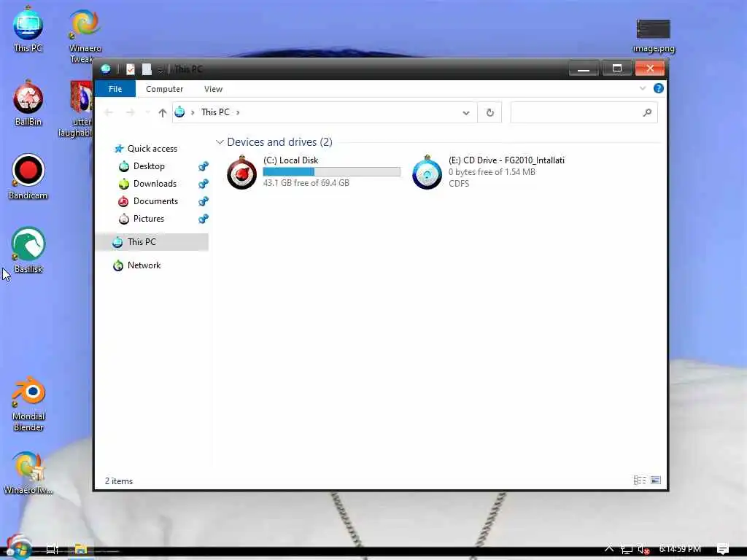747x560 pixels.
Task: Open the network tray icon
Action: click(x=626, y=550)
